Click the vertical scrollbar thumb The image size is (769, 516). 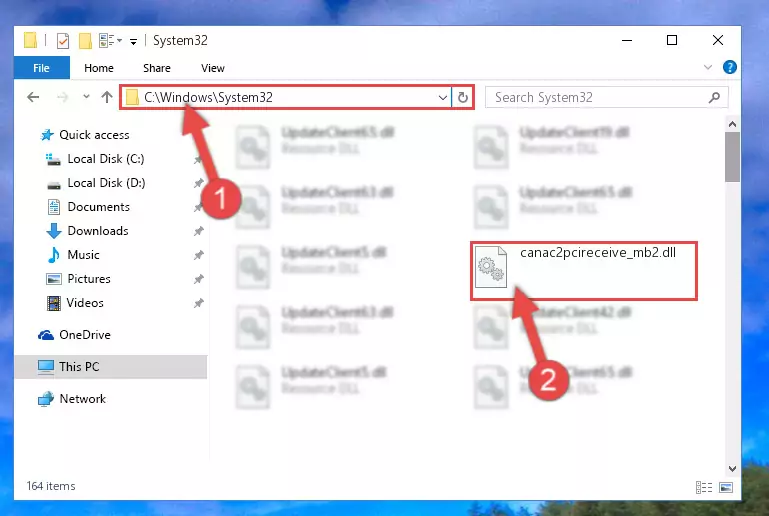tap(732, 157)
